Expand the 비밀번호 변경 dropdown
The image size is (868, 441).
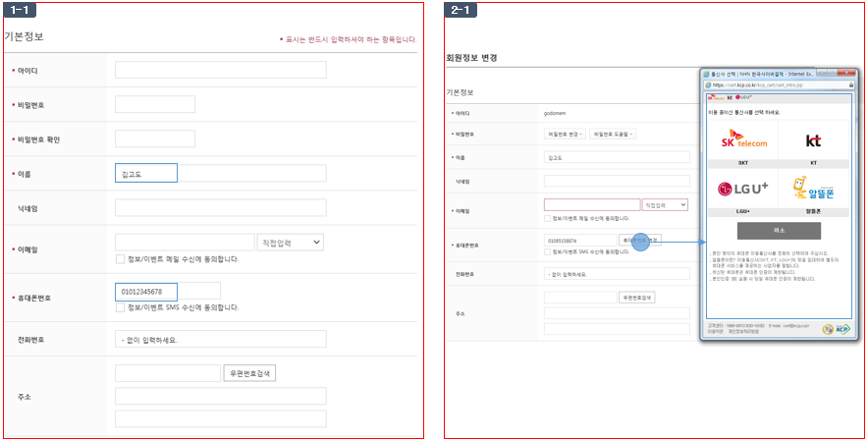click(x=565, y=135)
